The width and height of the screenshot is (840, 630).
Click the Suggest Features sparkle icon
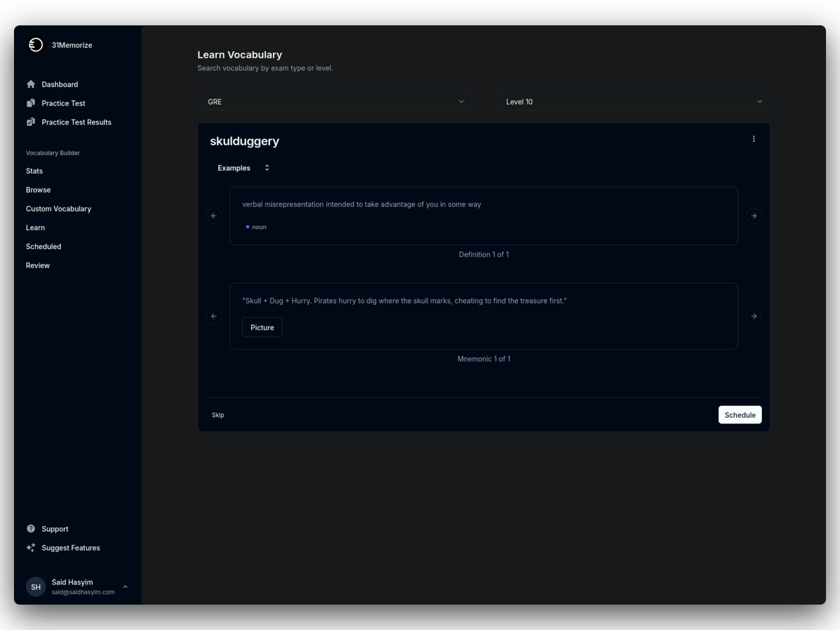[31, 547]
